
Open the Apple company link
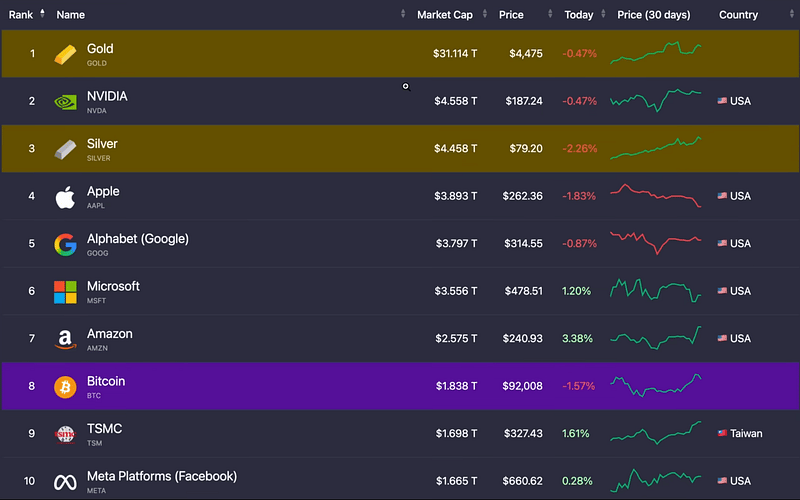point(103,191)
